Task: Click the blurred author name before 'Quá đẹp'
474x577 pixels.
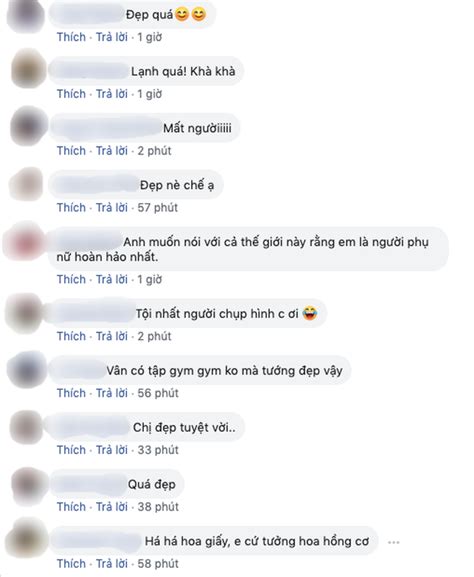Action: [x=89, y=485]
